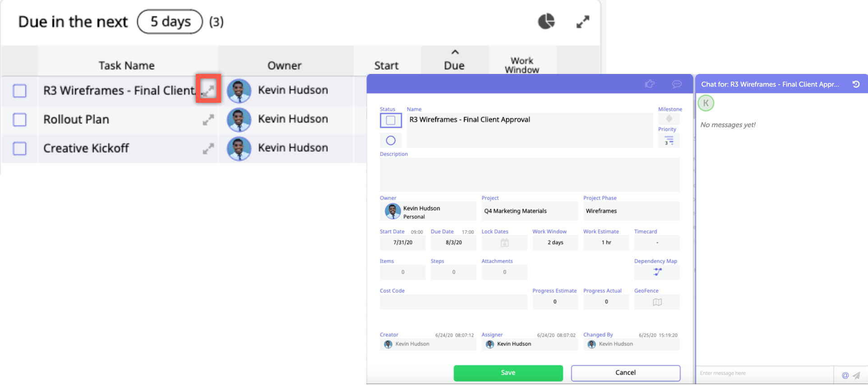Image resolution: width=868 pixels, height=385 pixels.
Task: Open the pie chart view icon
Action: pos(546,21)
